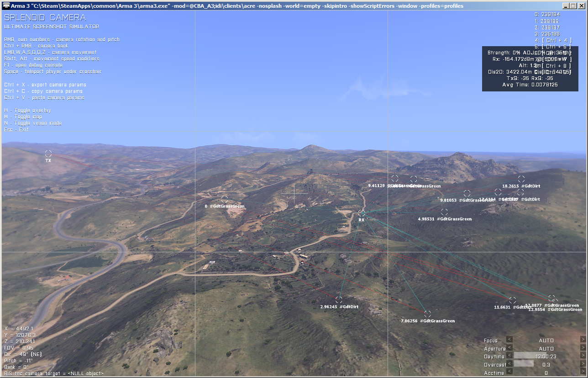Click the marker labeled 0 #GdtGrassGreen
The height and width of the screenshot is (378, 588).
click(x=225, y=199)
